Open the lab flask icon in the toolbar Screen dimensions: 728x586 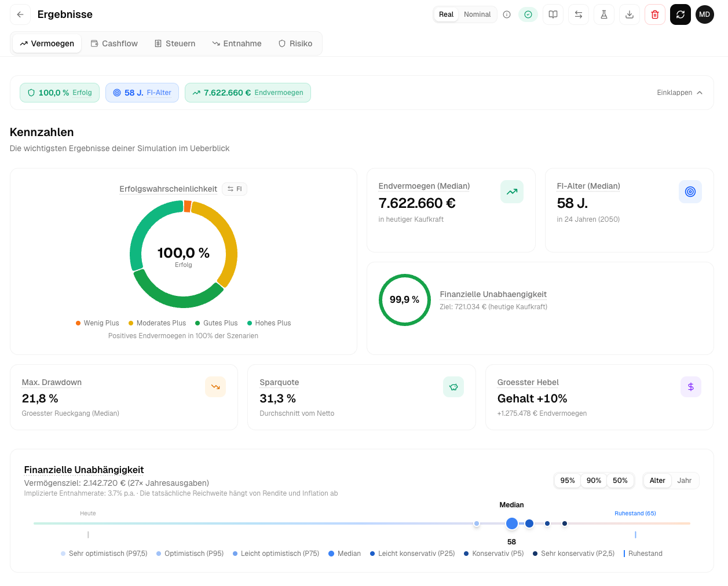coord(604,14)
